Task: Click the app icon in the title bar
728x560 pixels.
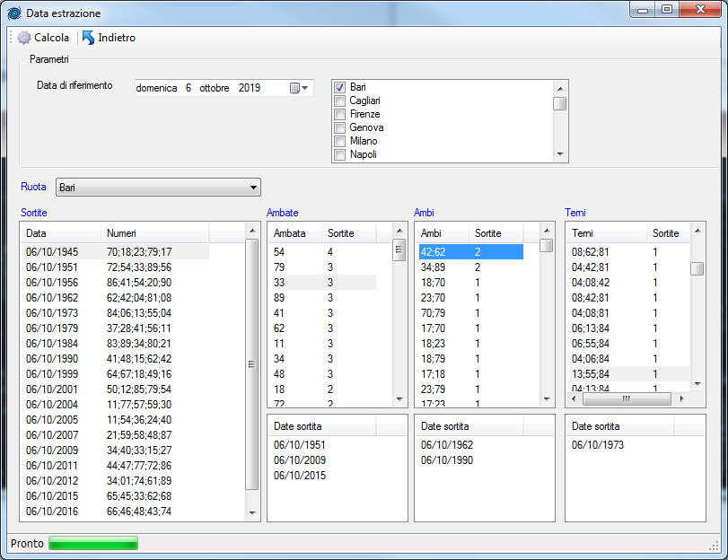Action: point(14,13)
